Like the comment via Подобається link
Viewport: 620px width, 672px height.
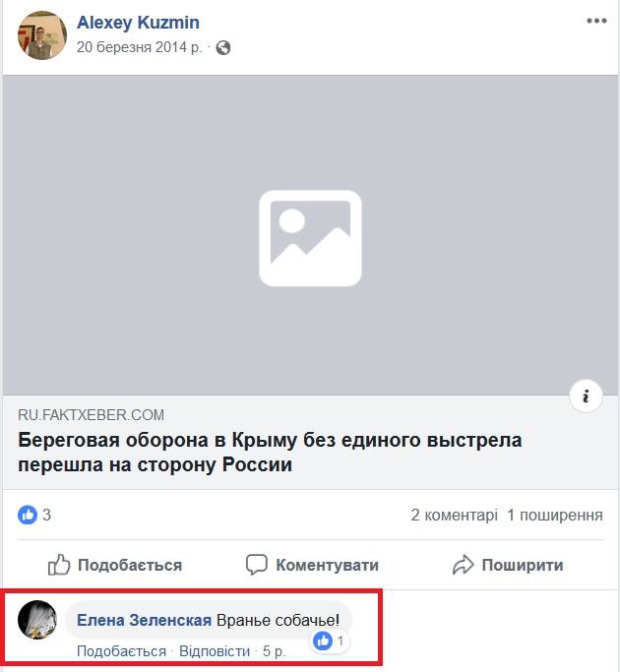pyautogui.click(x=121, y=651)
